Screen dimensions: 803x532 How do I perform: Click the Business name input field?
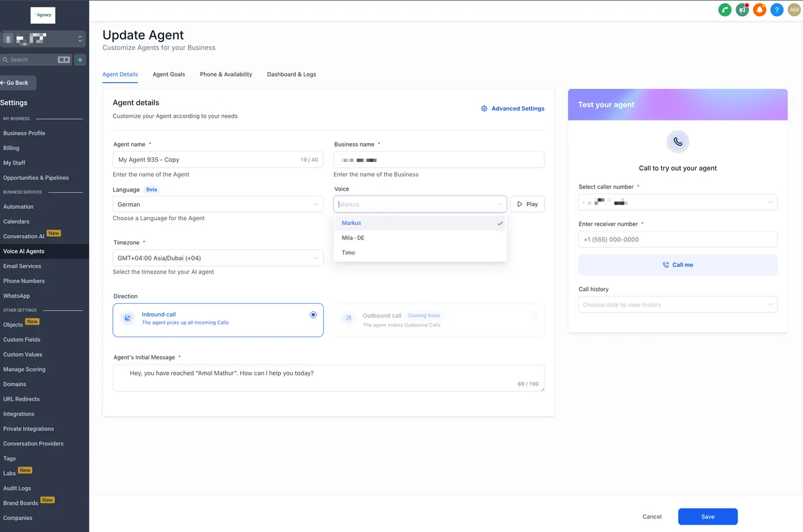coord(439,159)
